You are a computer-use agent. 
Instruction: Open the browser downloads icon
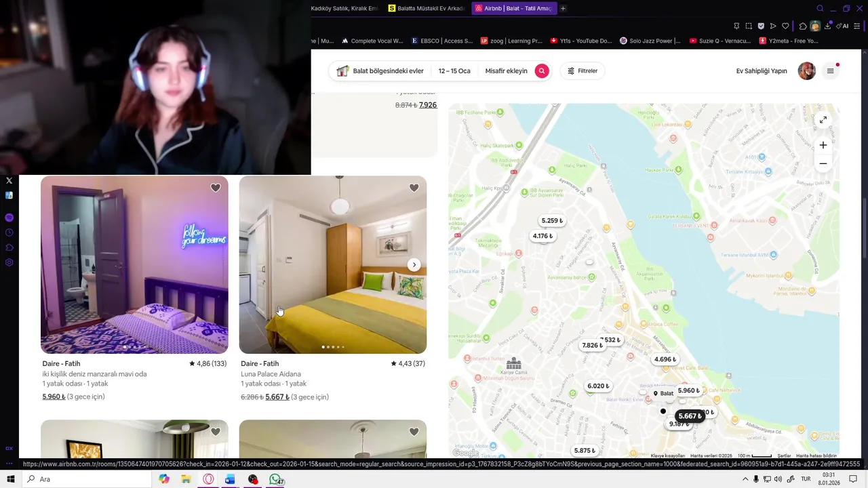(828, 26)
